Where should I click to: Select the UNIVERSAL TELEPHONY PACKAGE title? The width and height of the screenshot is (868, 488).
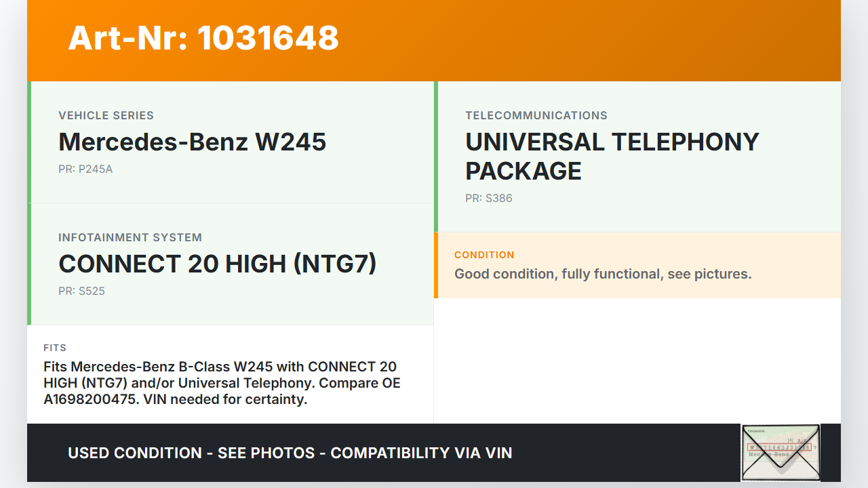[612, 156]
